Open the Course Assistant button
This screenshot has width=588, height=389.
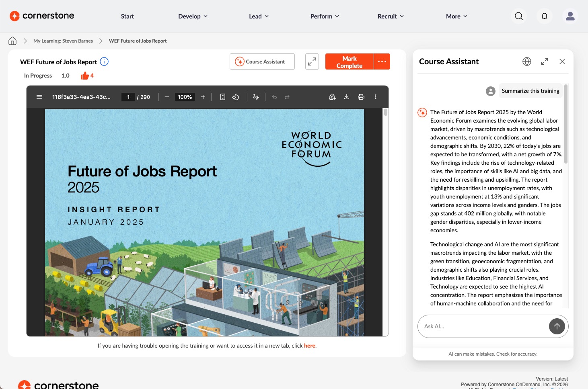click(x=262, y=61)
